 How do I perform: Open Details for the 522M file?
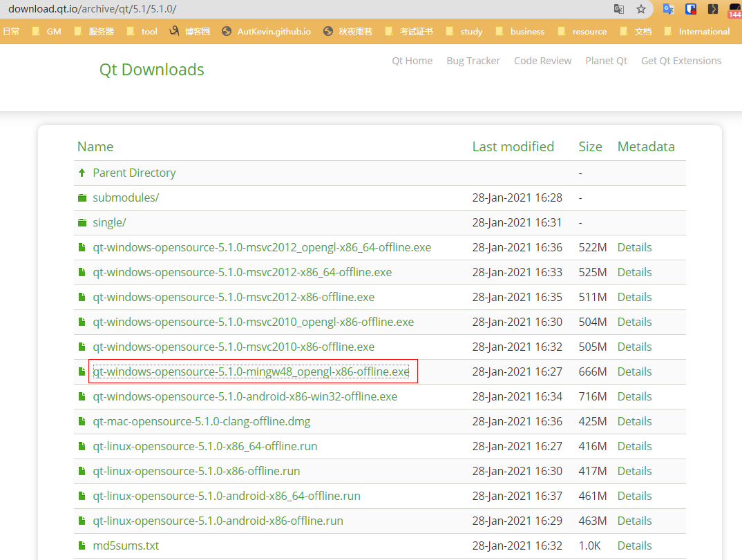(x=635, y=247)
